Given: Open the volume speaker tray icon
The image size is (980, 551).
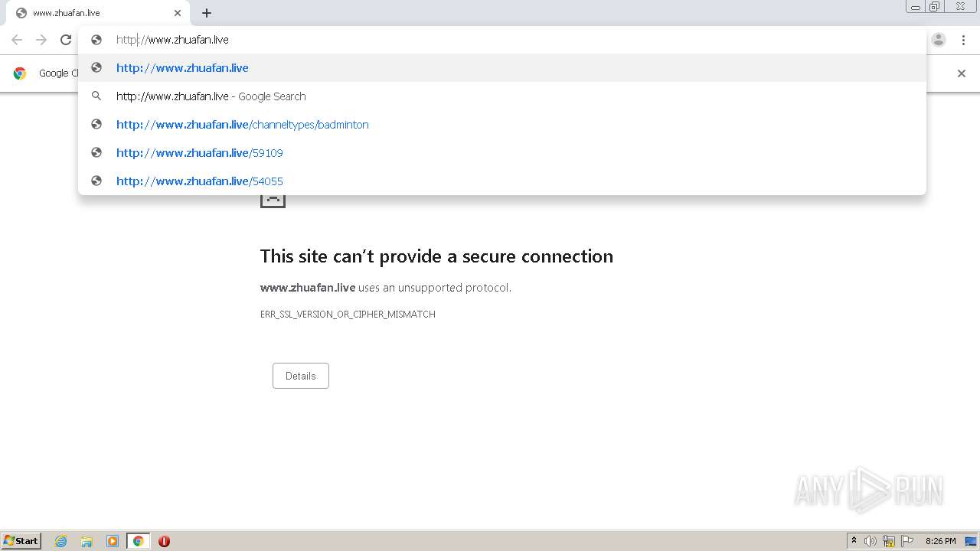Looking at the screenshot, I should pyautogui.click(x=871, y=541).
